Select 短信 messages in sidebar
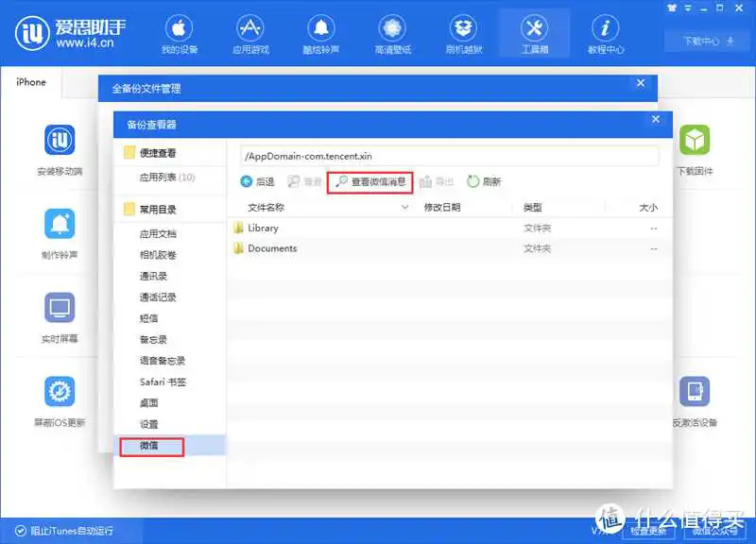Viewport: 756px width, 544px height. coord(149,318)
